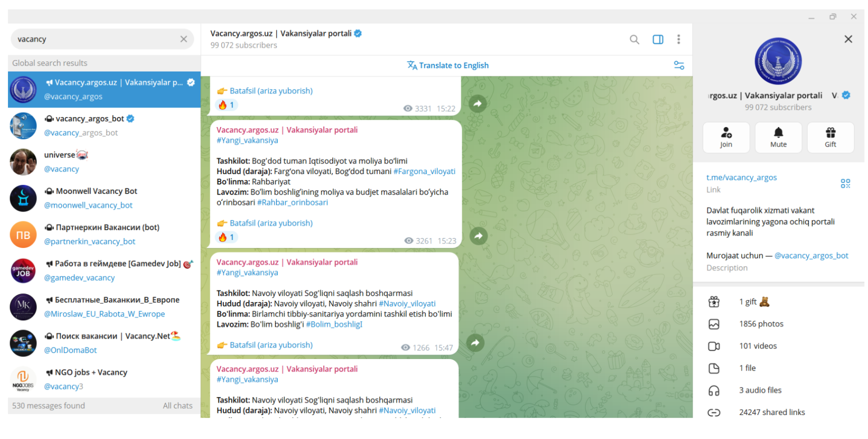Image resolution: width=868 pixels, height=439 pixels.
Task: Click fire reaction on 15:23 message
Action: coord(226,237)
